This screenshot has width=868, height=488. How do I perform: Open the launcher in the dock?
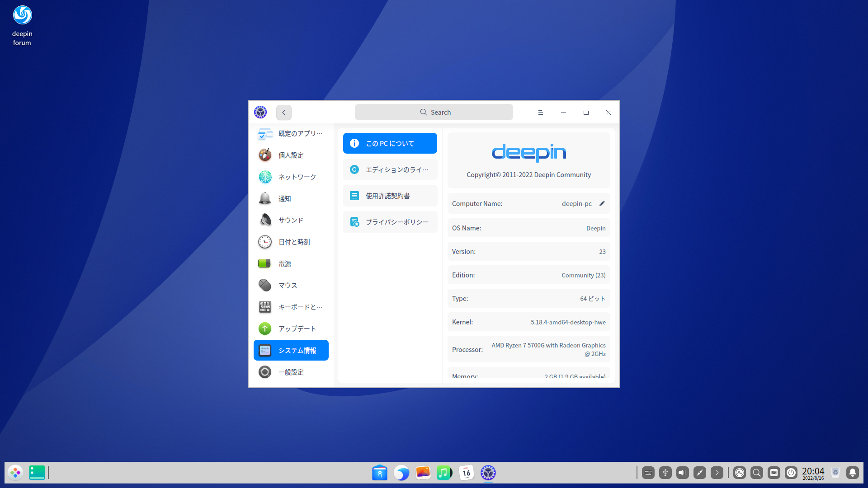(x=15, y=473)
